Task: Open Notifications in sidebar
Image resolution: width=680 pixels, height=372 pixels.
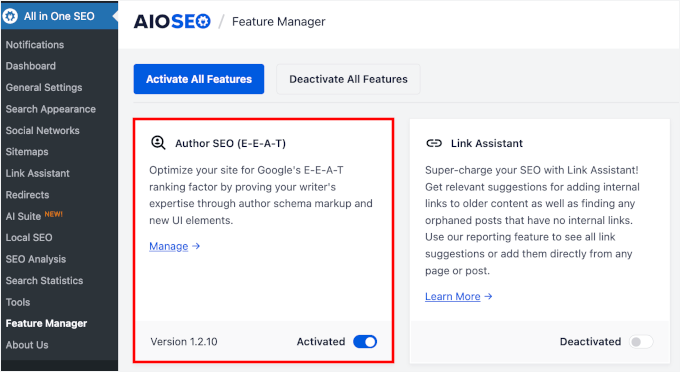Action: click(35, 45)
